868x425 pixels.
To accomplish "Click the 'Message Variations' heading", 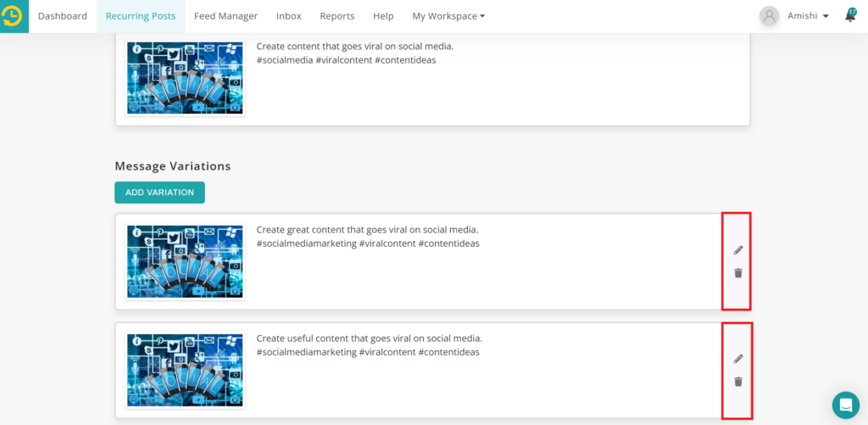I will (173, 165).
